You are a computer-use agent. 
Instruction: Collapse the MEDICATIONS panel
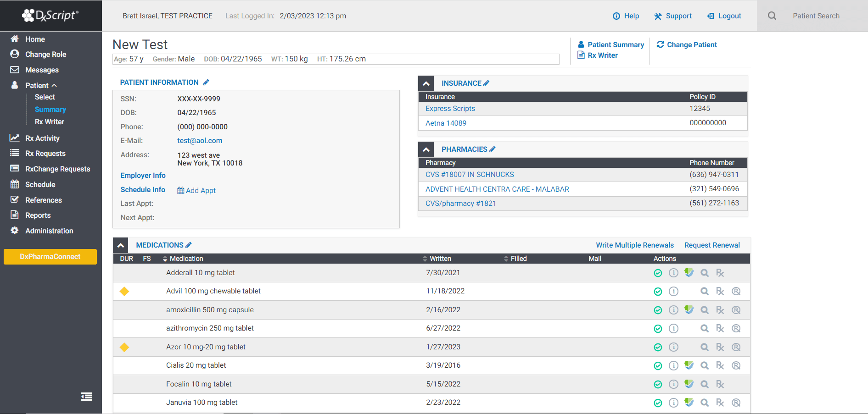(120, 245)
